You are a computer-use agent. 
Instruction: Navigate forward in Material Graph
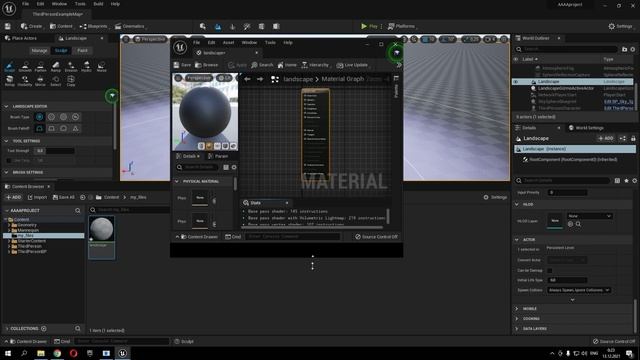point(260,79)
